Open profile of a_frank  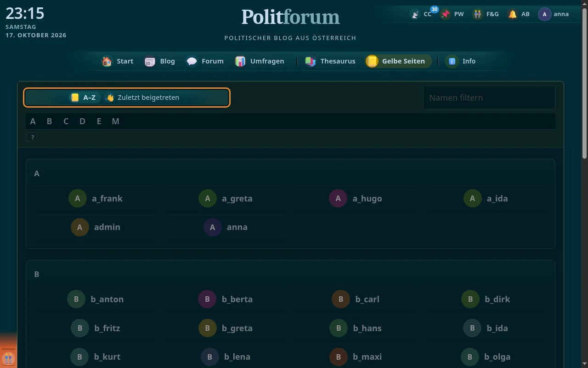[x=96, y=199]
